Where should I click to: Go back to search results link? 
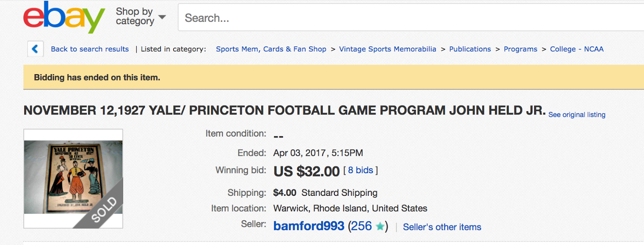pos(90,49)
